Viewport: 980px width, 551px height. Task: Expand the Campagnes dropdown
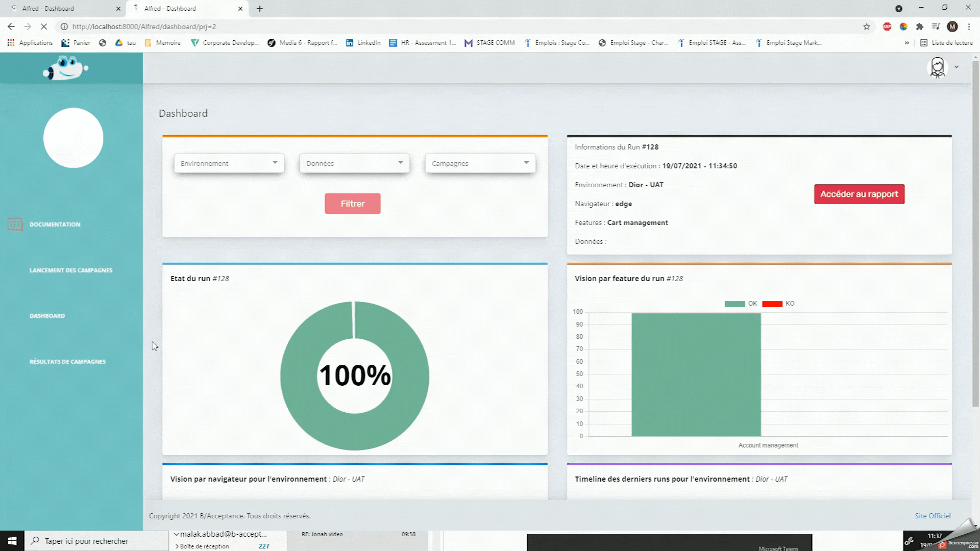480,163
